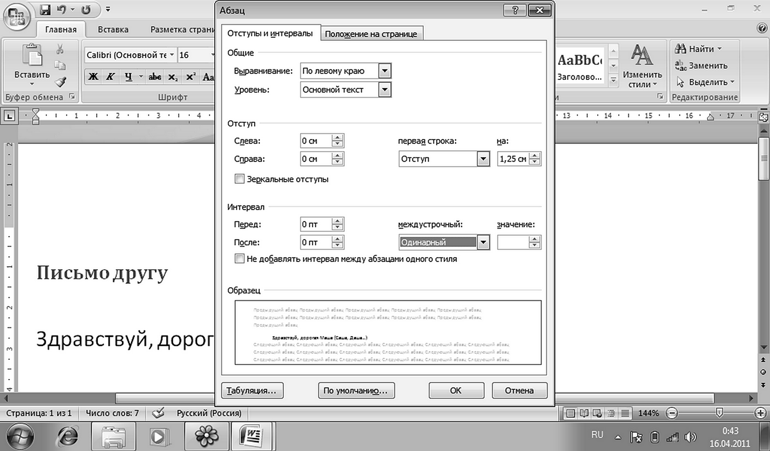The width and height of the screenshot is (770, 451).
Task: Open междустрочный spacing dropdown
Action: pyautogui.click(x=483, y=242)
